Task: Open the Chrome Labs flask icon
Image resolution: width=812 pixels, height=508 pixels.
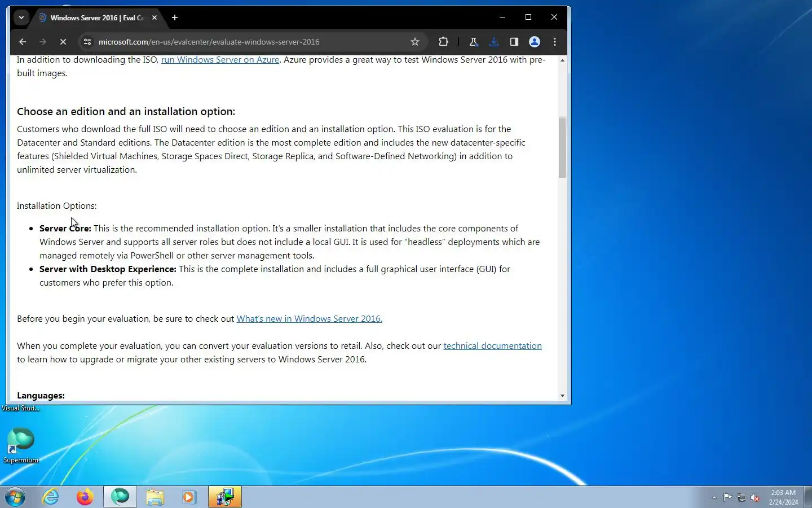Action: coord(473,42)
